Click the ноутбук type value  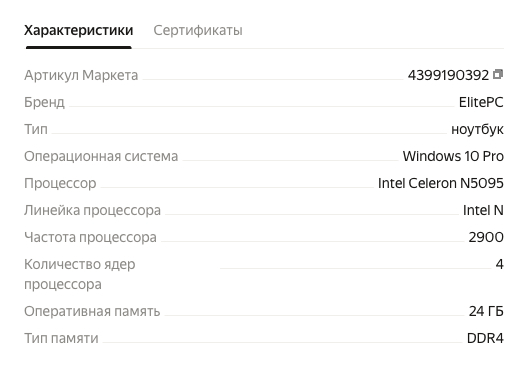tap(477, 129)
